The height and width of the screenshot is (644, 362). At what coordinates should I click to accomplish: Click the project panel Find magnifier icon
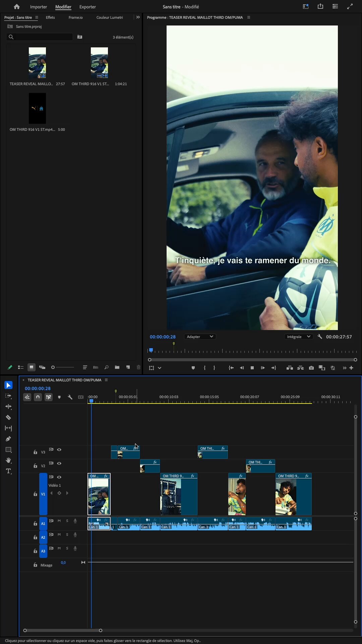tap(106, 367)
